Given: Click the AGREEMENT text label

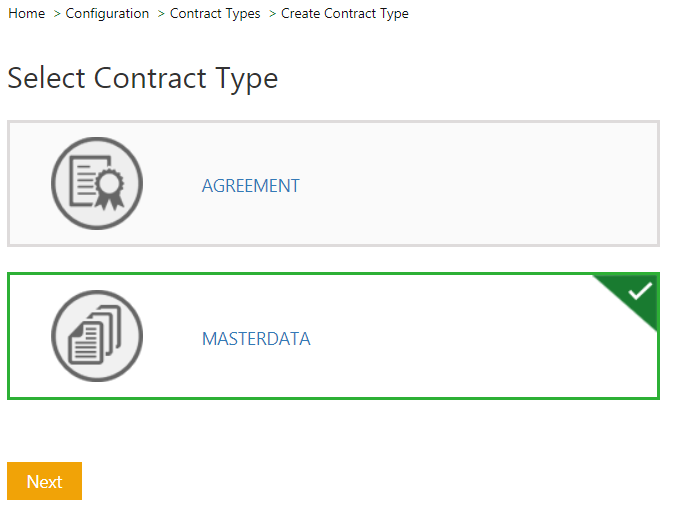Looking at the screenshot, I should [250, 186].
